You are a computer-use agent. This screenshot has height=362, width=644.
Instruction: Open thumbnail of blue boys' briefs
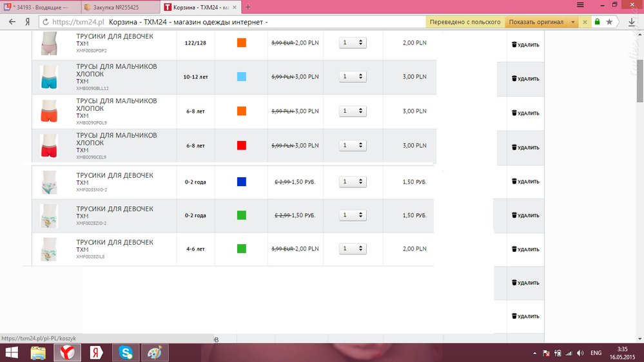click(49, 77)
